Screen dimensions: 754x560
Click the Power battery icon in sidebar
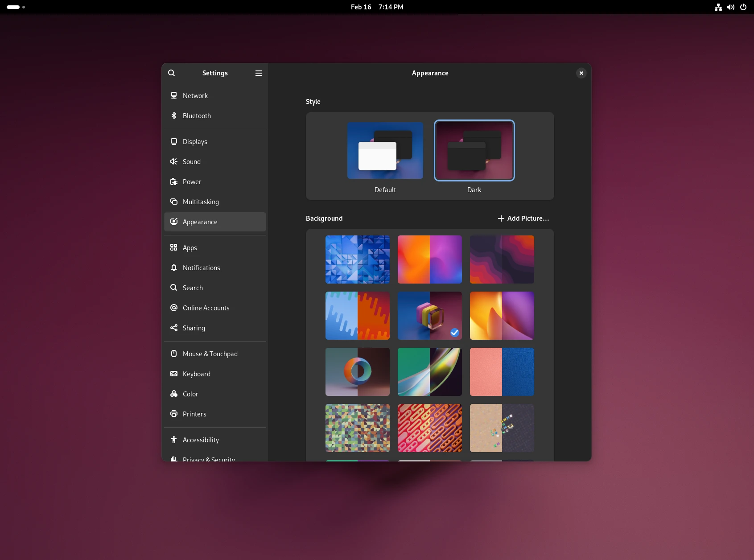(x=174, y=182)
